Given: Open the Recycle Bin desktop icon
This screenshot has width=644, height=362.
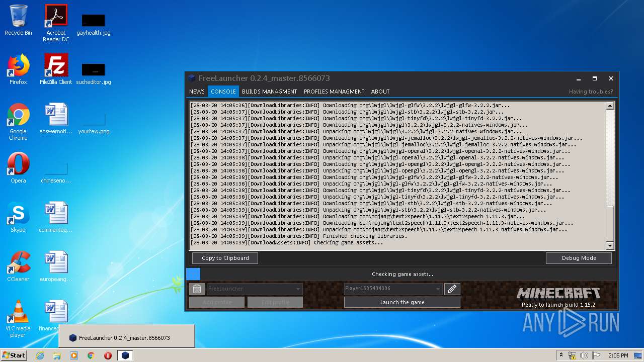Looking at the screenshot, I should (18, 20).
